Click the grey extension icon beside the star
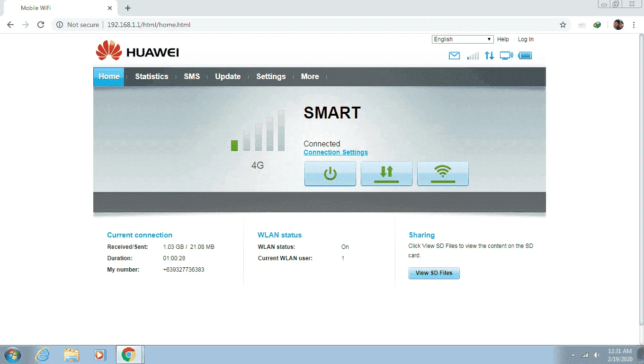This screenshot has height=364, width=644. [582, 25]
